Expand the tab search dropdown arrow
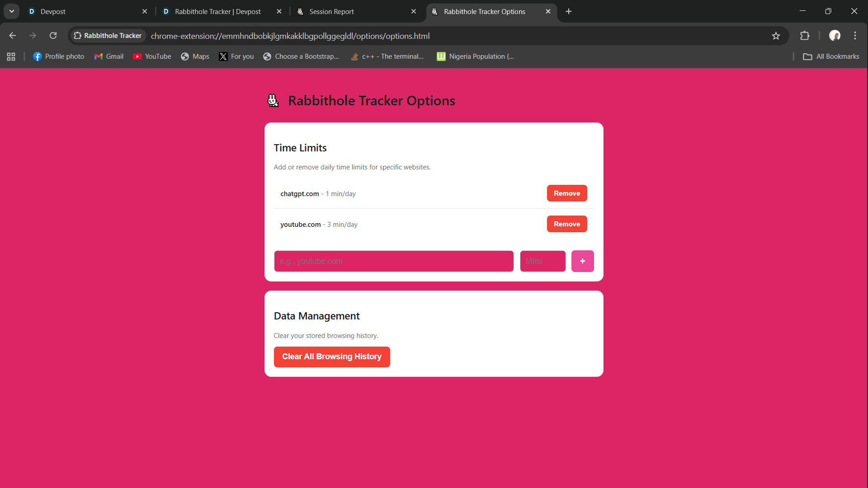Viewport: 868px width, 488px height. [12, 11]
